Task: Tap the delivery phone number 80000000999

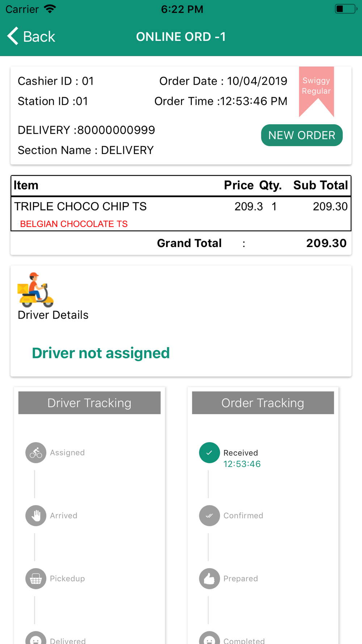Action: pyautogui.click(x=116, y=130)
